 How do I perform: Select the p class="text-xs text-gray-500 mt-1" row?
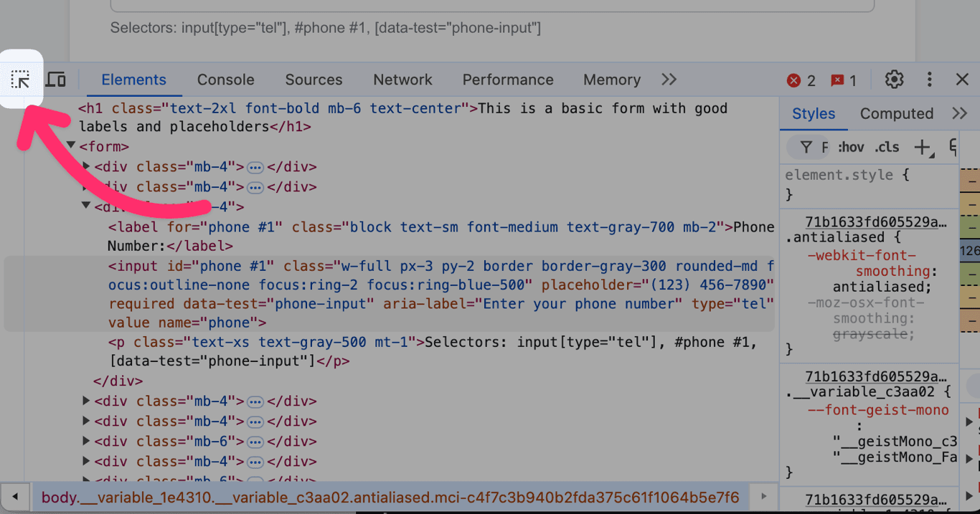[433, 351]
